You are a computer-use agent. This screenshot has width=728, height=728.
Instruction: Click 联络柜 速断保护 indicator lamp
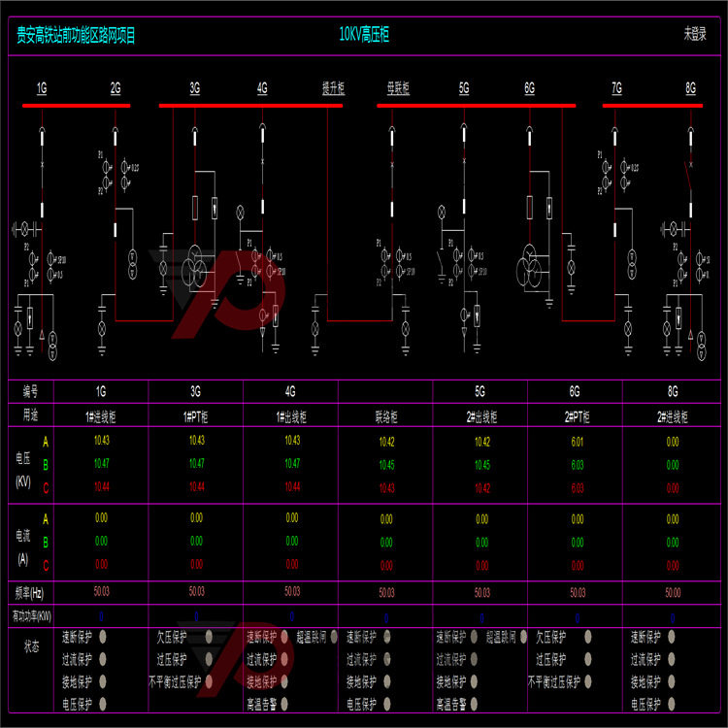click(x=387, y=637)
